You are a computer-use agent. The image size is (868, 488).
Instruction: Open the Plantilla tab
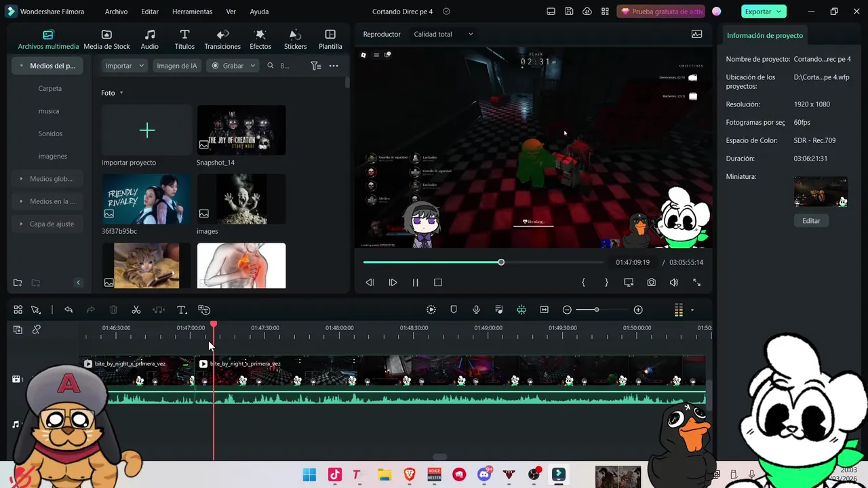tap(330, 40)
